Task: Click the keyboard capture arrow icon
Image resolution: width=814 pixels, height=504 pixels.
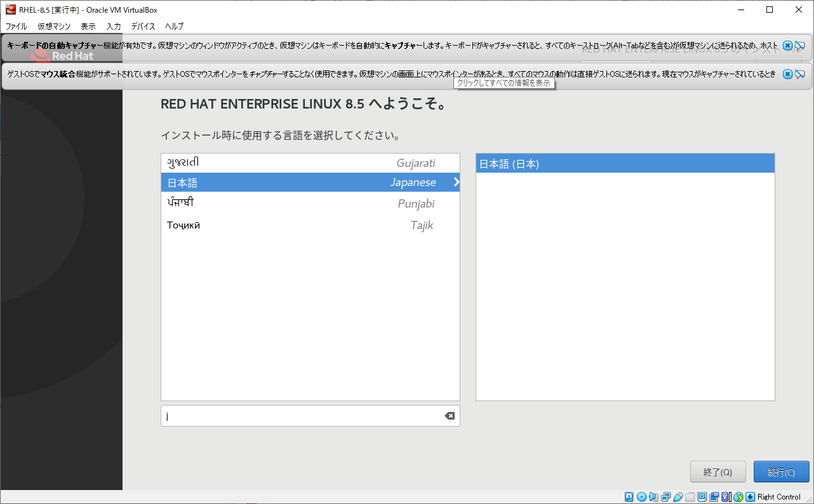Action: coord(750,496)
